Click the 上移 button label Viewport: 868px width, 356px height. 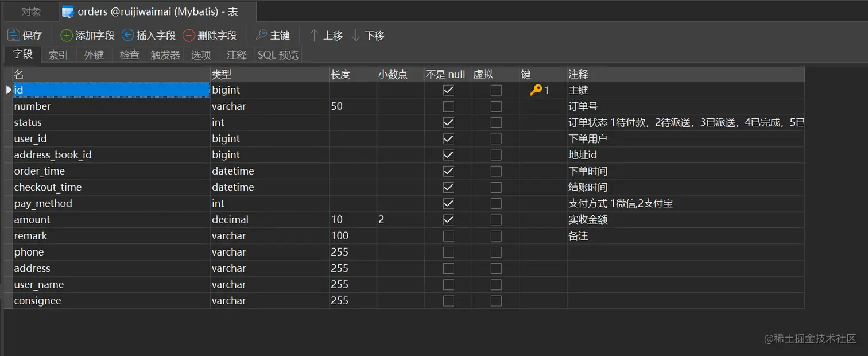[x=333, y=35]
